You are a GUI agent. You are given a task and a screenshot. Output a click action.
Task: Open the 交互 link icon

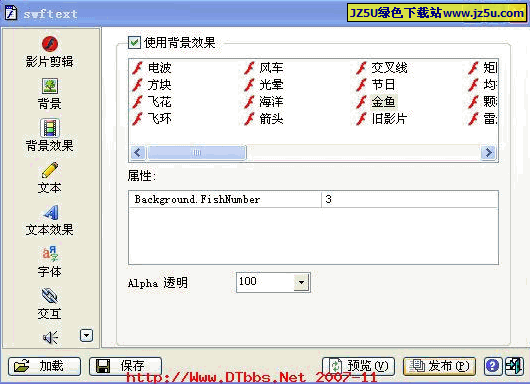tap(50, 296)
